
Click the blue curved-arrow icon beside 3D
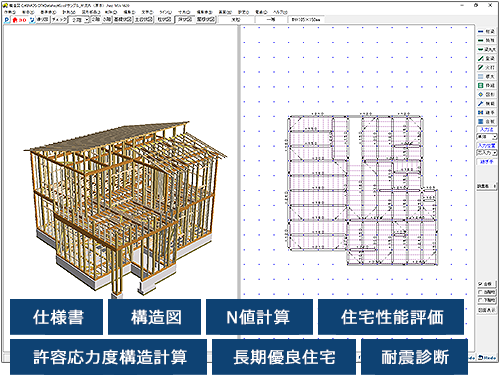click(x=32, y=20)
